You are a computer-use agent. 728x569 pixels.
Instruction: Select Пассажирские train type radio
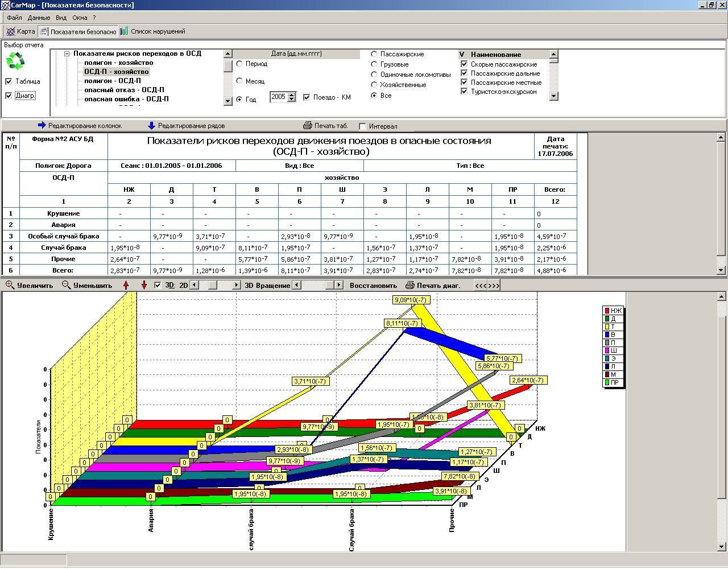pyautogui.click(x=374, y=54)
